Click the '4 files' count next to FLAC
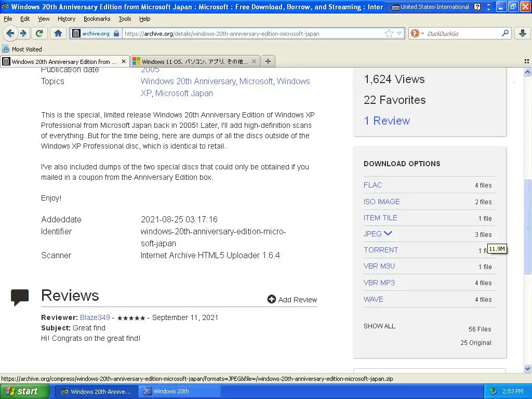This screenshot has height=399, width=532. pos(483,185)
